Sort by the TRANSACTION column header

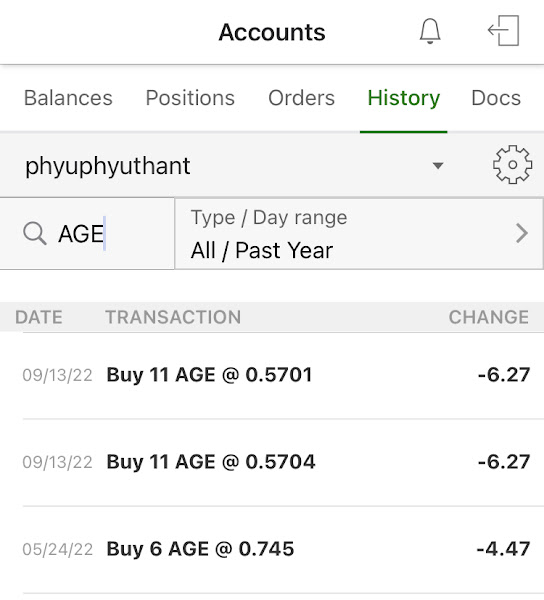point(173,317)
